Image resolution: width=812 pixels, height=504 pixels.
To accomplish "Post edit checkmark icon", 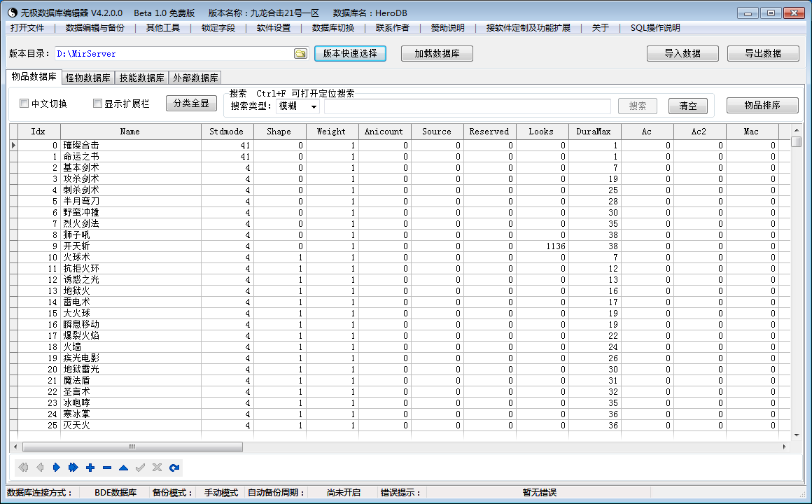I will point(140,468).
